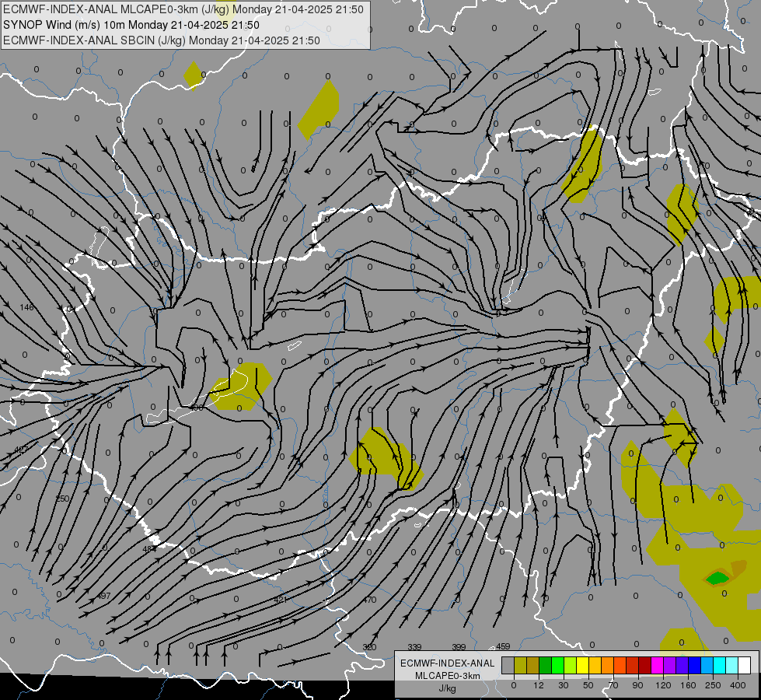The image size is (761, 700).
Task: Click the '90' legend scale label
Action: tap(637, 685)
